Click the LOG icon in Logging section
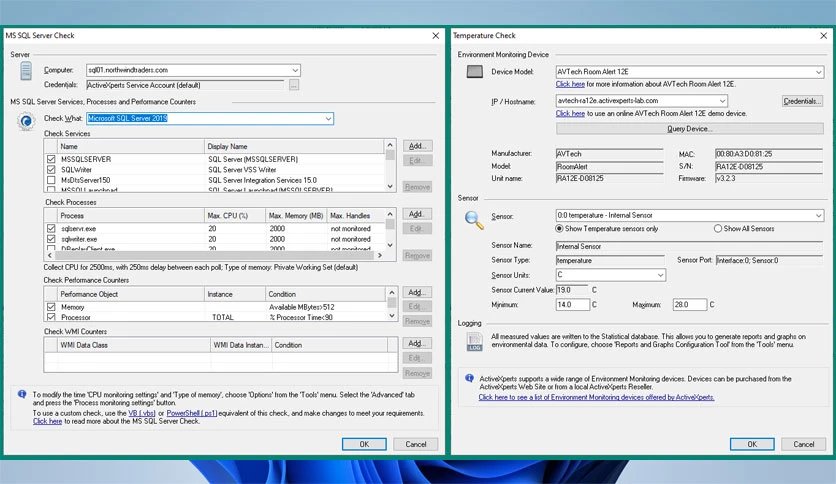The height and width of the screenshot is (484, 836). click(475, 342)
